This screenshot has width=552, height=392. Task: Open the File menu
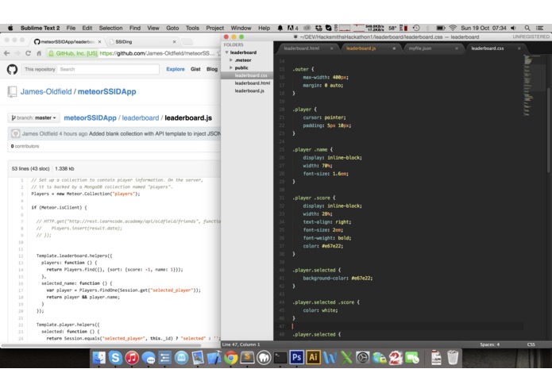tap(71, 28)
